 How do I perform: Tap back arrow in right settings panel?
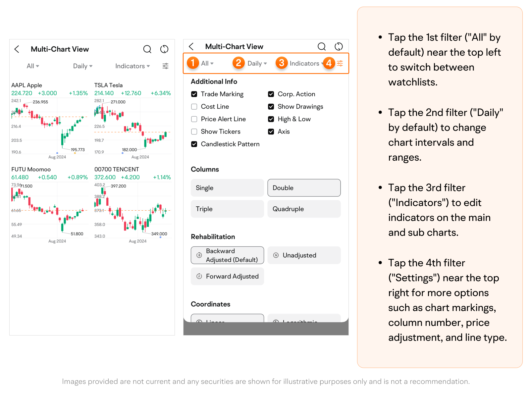point(191,46)
